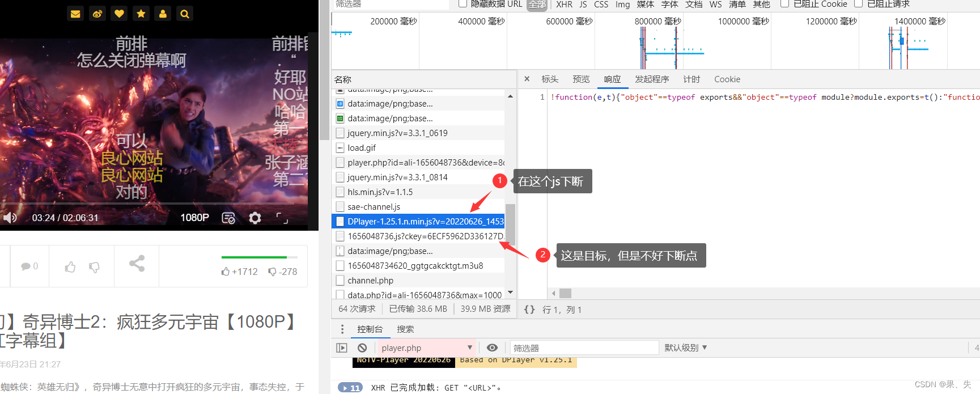The width and height of the screenshot is (980, 394).
Task: Click the -278 dislike count
Action: coord(283,272)
